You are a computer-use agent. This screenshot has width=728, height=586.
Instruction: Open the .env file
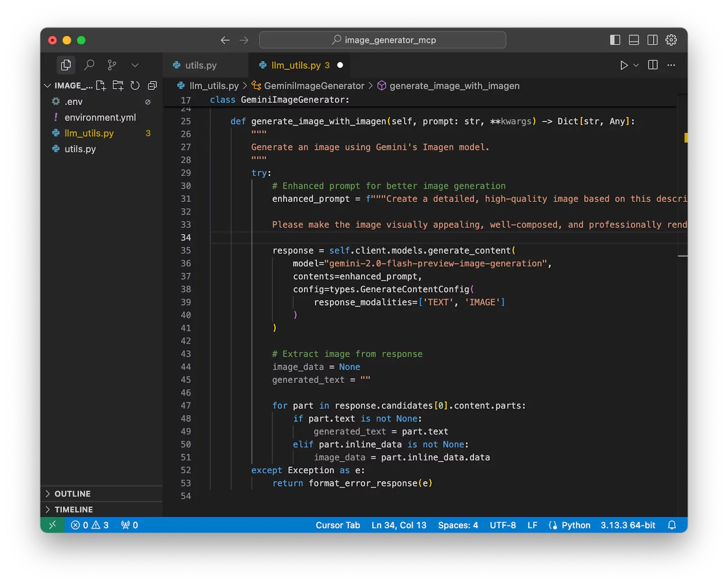tap(101, 102)
